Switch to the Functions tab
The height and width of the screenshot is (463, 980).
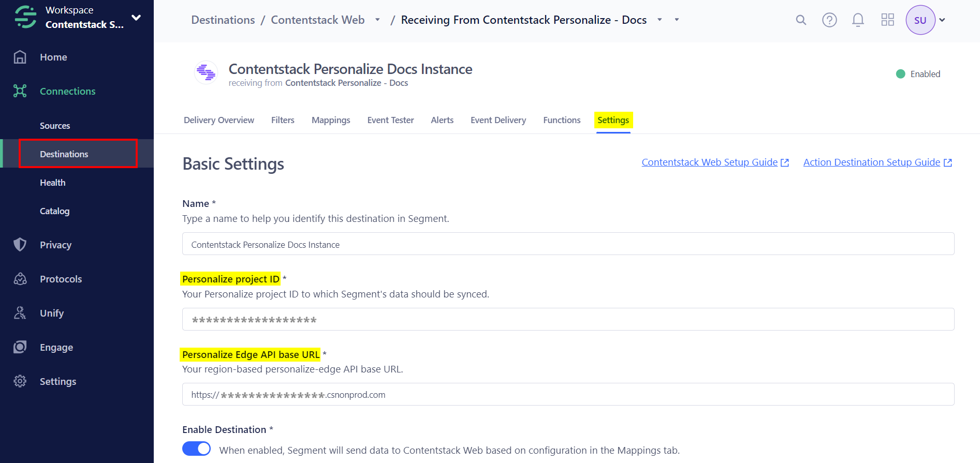point(562,120)
